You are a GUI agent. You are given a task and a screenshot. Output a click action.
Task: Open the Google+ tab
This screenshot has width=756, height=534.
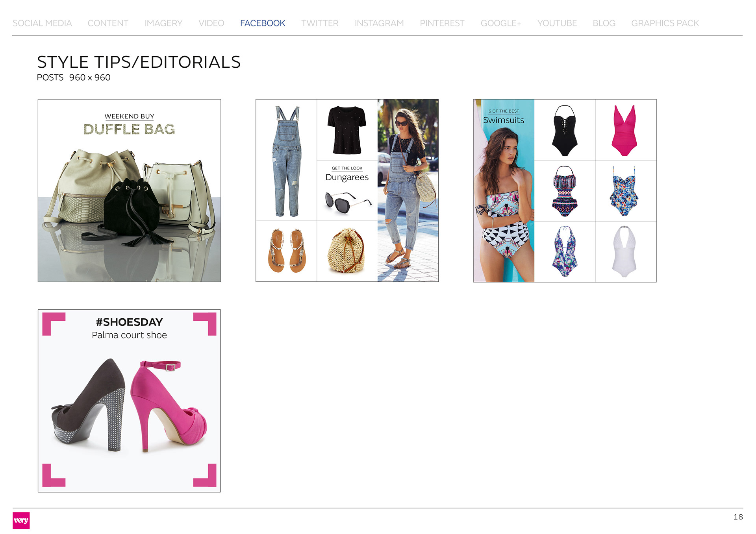(x=500, y=23)
